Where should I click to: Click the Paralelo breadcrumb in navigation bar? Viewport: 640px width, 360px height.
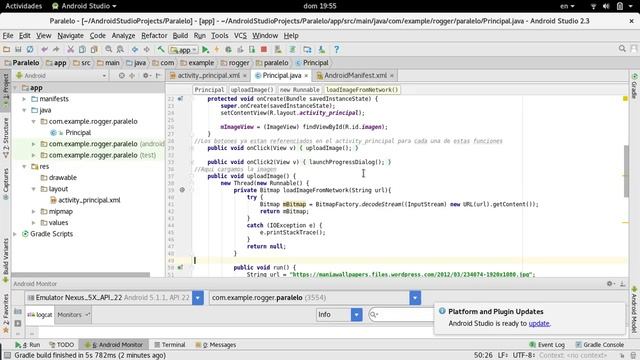coord(22,63)
